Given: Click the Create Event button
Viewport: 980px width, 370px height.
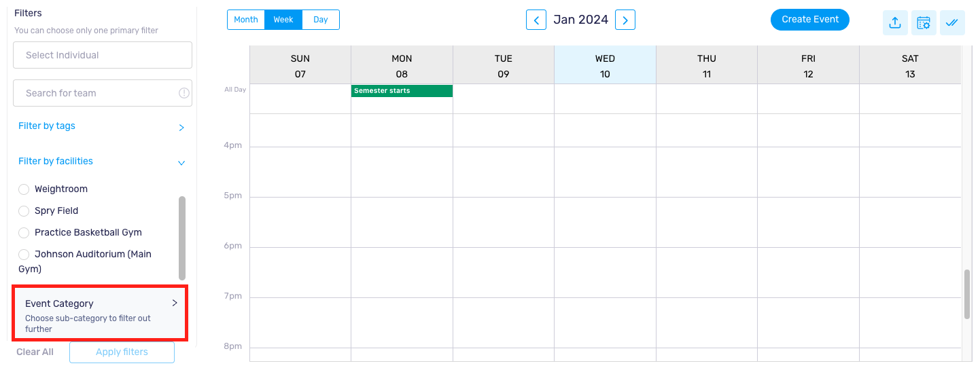Looking at the screenshot, I should 810,20.
